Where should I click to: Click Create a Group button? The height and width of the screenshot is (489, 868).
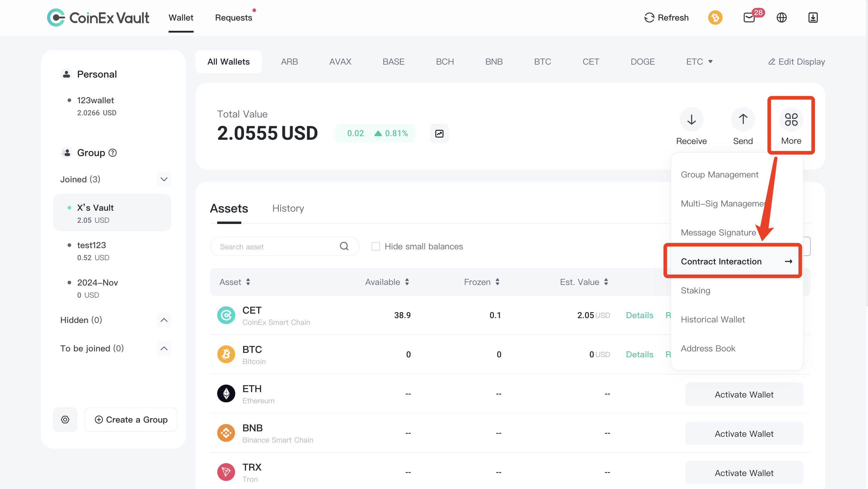coord(131,420)
